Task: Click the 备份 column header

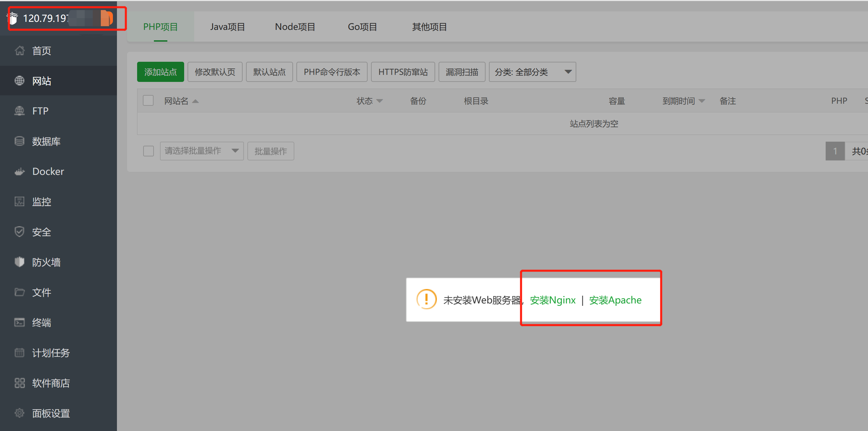Action: click(418, 101)
